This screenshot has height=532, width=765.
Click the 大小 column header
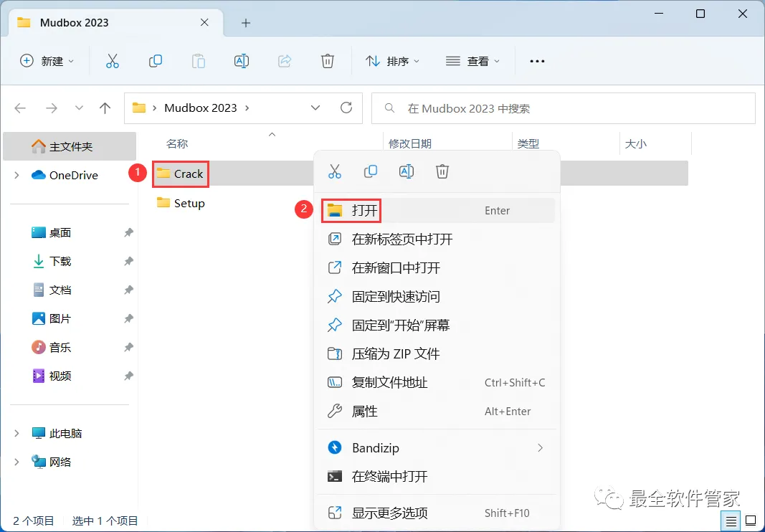pyautogui.click(x=635, y=143)
